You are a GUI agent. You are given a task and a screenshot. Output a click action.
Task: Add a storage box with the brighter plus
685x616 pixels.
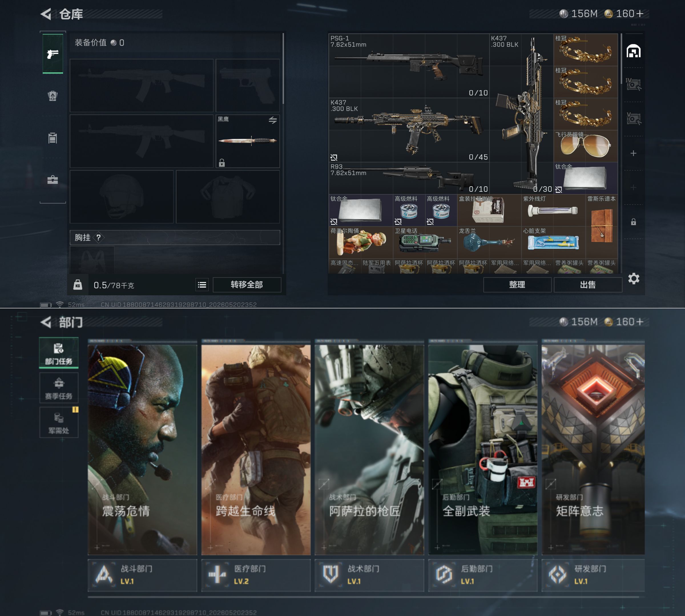tap(633, 153)
